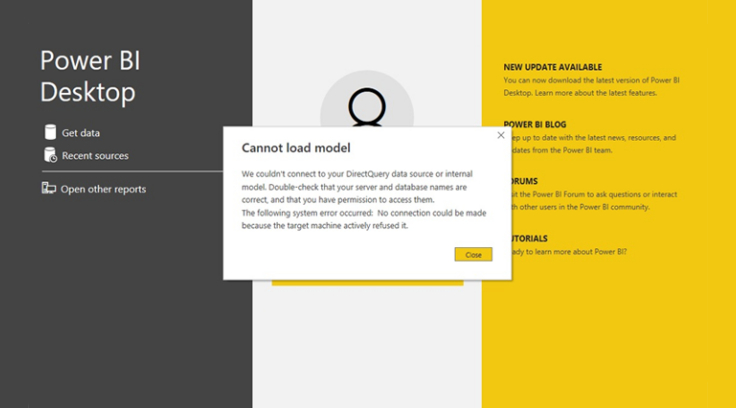Click the Open other reports folder icon
Screen dimensions: 736x408
point(49,188)
